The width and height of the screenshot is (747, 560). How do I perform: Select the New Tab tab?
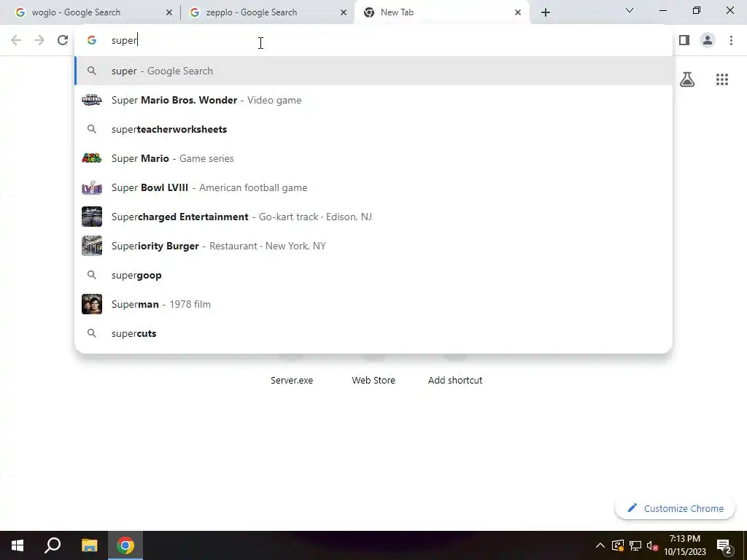441,12
